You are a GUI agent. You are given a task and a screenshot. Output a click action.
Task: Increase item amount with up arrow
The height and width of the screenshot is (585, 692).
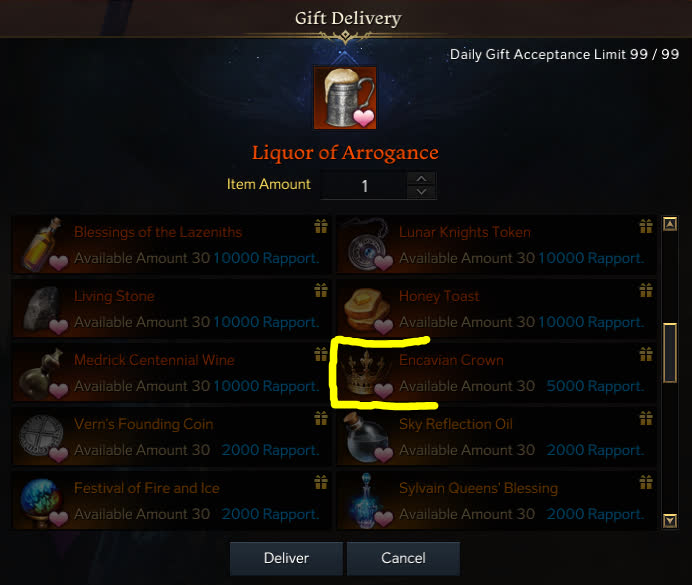point(421,179)
